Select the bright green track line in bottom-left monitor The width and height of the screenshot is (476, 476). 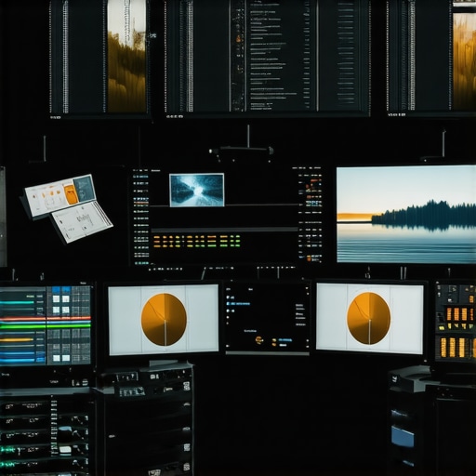tap(46, 325)
